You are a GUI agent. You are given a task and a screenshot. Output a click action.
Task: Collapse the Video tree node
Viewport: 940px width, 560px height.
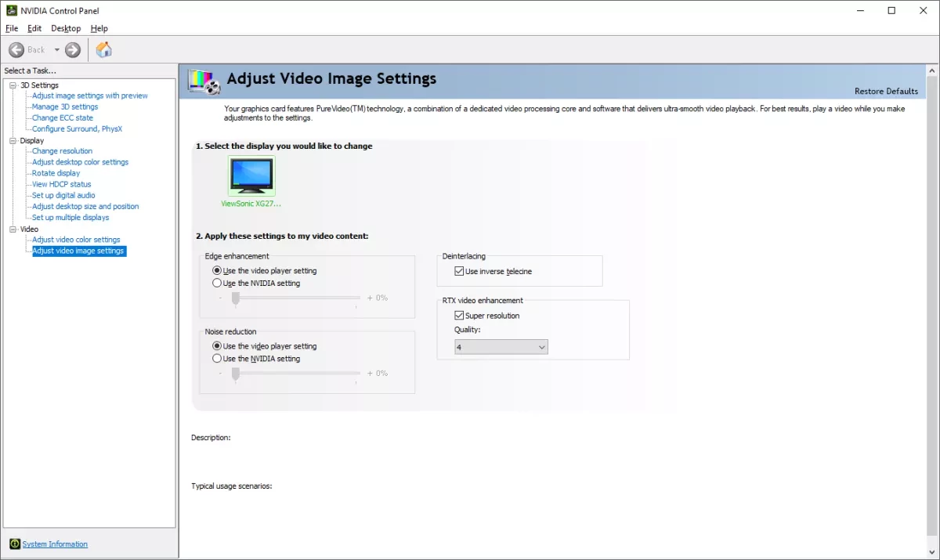coord(13,229)
